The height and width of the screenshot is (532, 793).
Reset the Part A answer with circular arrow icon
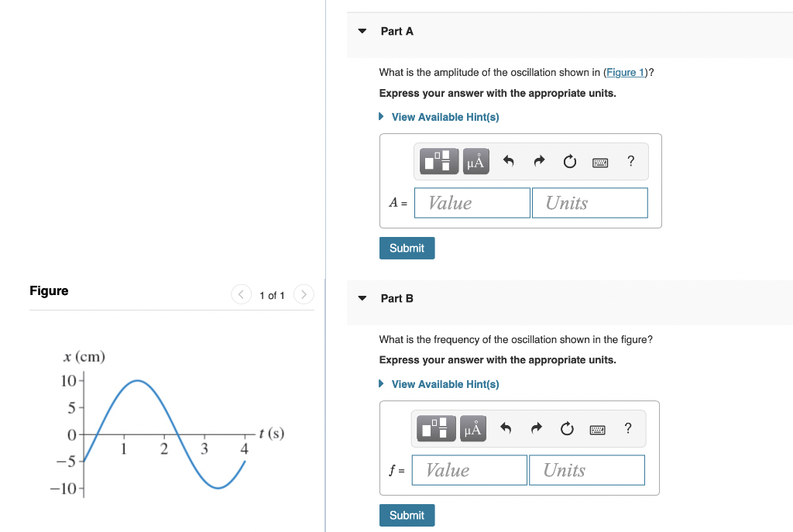tap(568, 161)
